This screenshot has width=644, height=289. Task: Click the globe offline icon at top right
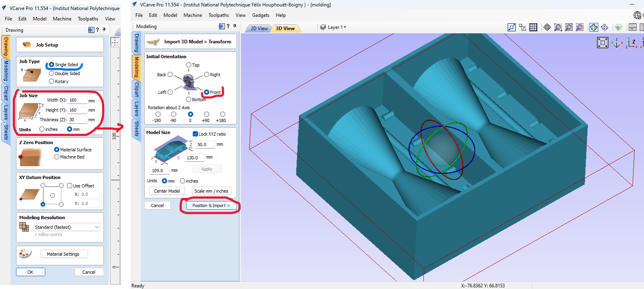pyautogui.click(x=637, y=15)
